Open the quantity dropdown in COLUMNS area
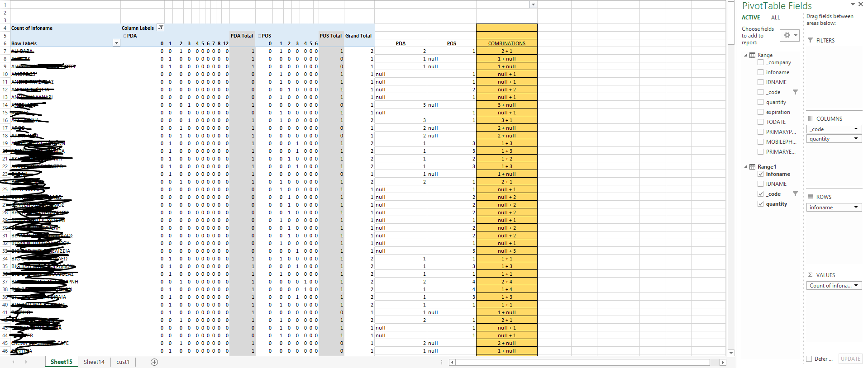Screen dimensions: 868x368 856,139
